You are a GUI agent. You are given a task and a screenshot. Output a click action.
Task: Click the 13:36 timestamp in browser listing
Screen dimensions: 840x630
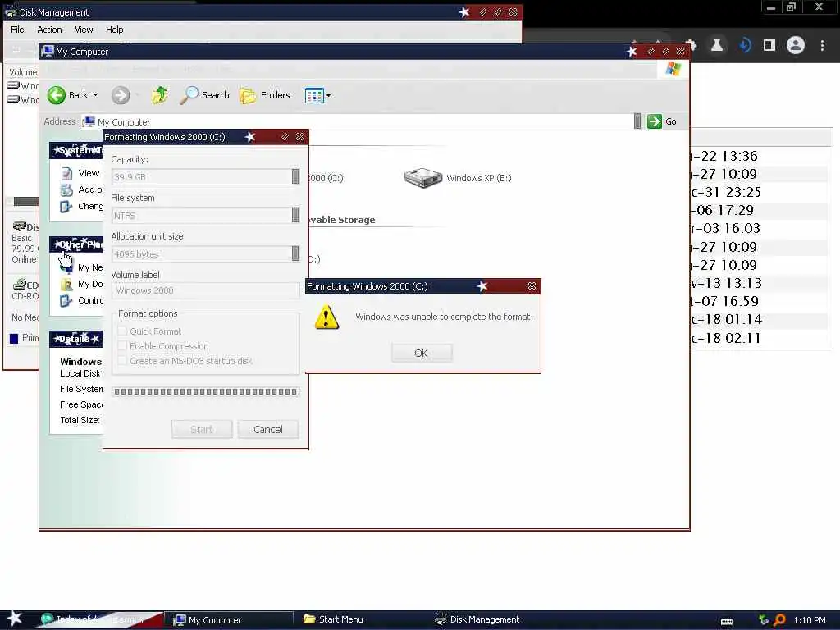click(739, 156)
